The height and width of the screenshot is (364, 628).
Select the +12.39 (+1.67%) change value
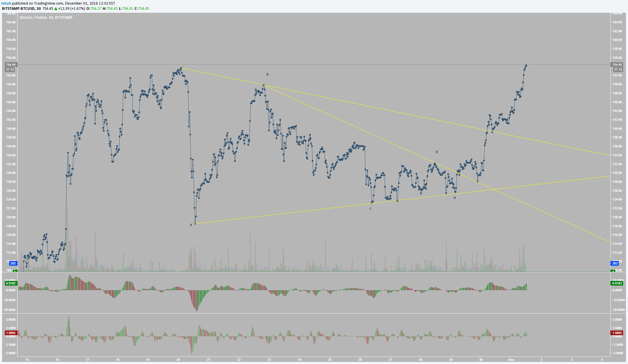pos(72,9)
